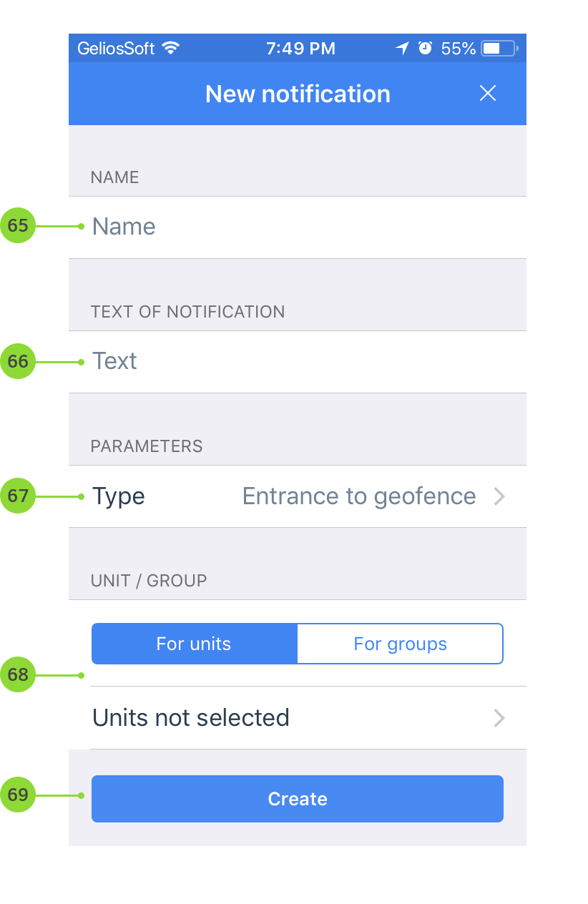Click the green annotation marker 65
Screen dimensions: 588x904
(18, 226)
